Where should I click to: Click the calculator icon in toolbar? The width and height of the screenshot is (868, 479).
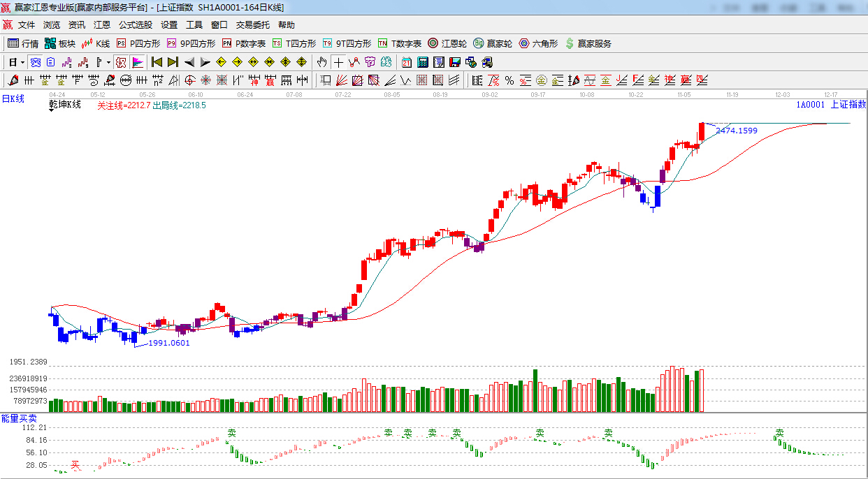[422, 62]
